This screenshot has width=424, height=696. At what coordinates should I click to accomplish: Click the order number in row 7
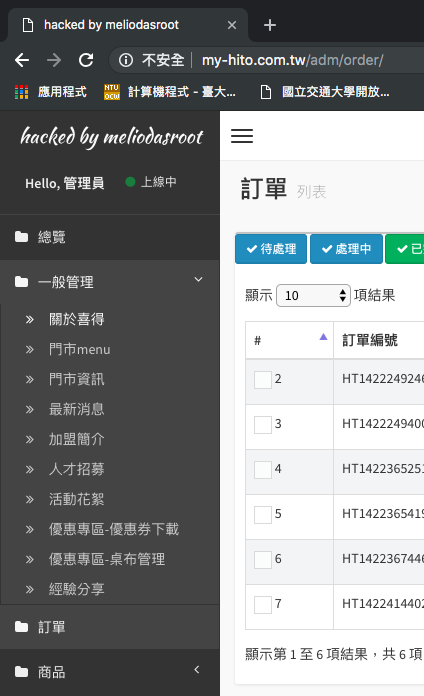[x=383, y=604]
